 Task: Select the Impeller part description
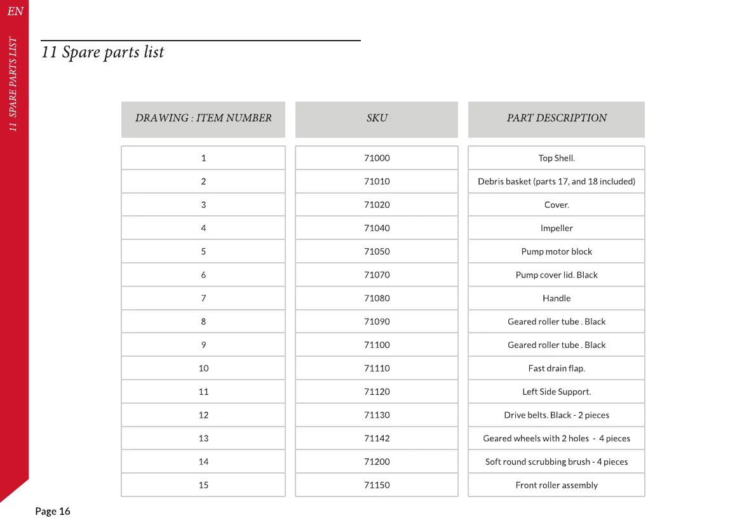557,229
